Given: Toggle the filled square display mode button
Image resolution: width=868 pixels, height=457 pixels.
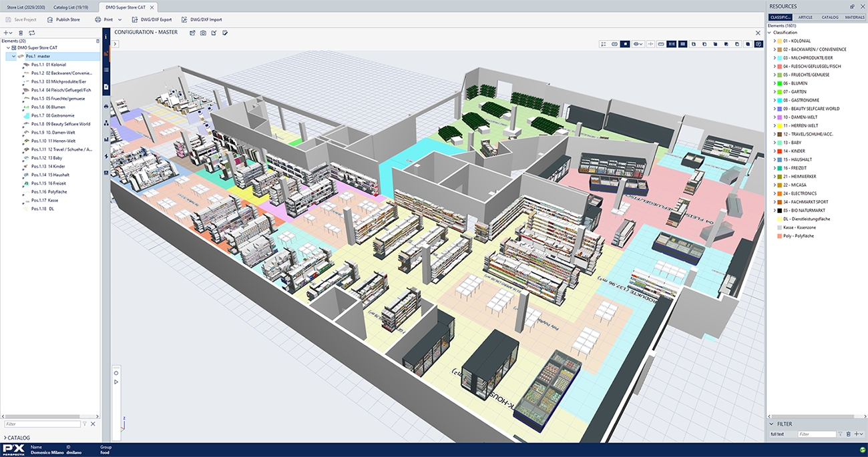Looking at the screenshot, I should click(625, 44).
